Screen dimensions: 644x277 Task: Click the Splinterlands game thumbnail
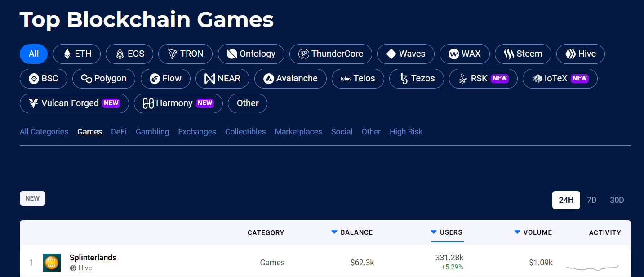point(52,263)
